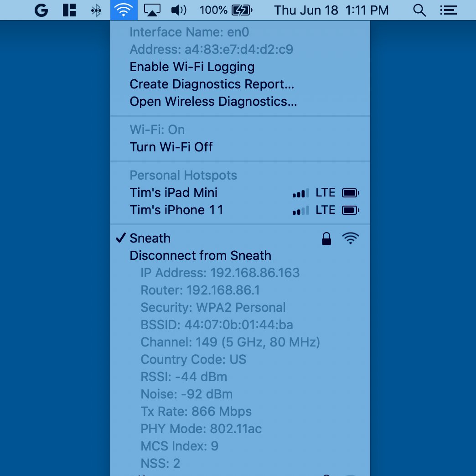476x476 pixels.
Task: Click the LTE label for Tim's iPhone 11
Action: (x=326, y=210)
